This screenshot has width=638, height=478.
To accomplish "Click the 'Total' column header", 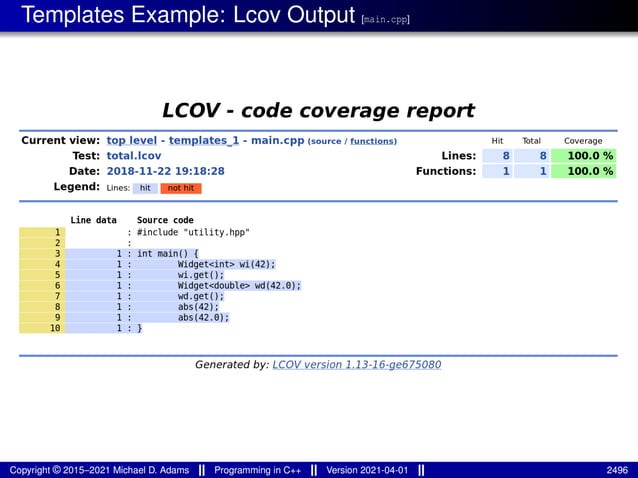I will [531, 141].
